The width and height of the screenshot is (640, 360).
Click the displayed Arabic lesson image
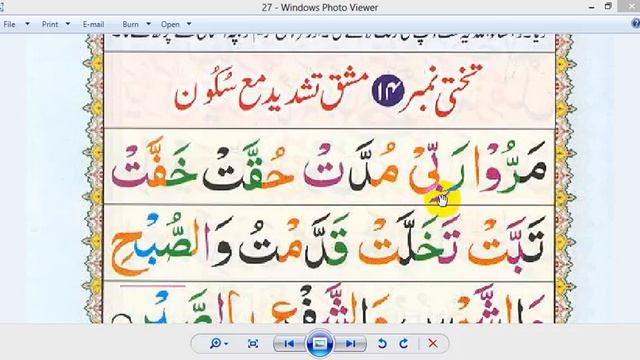coord(329,179)
